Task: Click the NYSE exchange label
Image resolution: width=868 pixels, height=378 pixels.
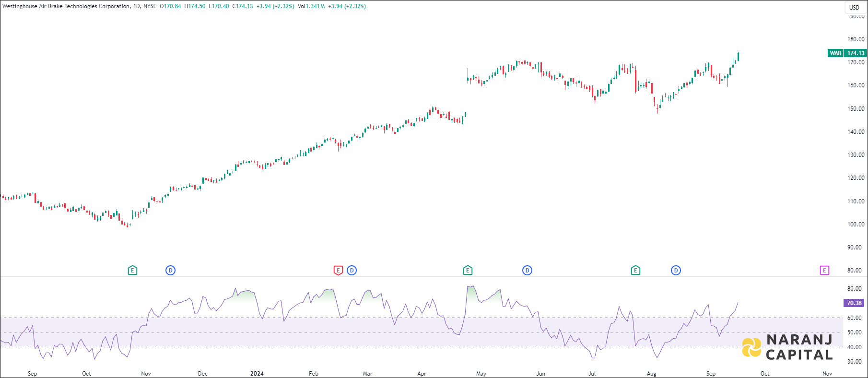Action: coord(150,6)
